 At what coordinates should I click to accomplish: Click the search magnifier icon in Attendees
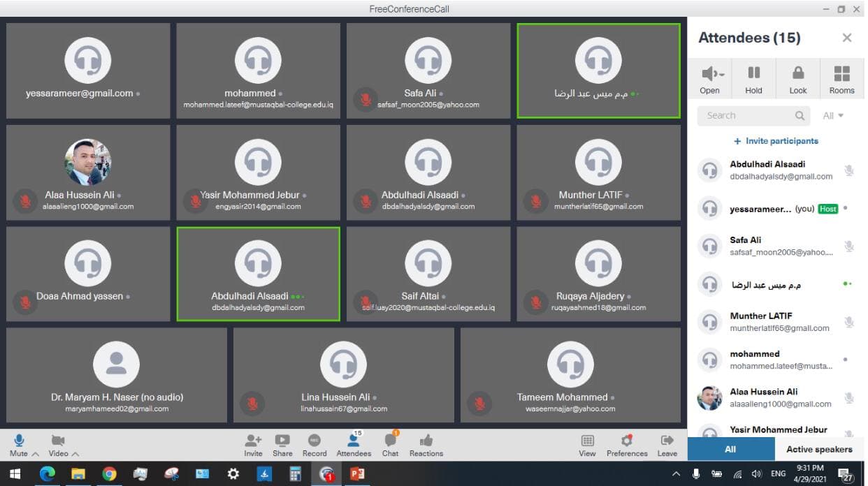pos(800,116)
